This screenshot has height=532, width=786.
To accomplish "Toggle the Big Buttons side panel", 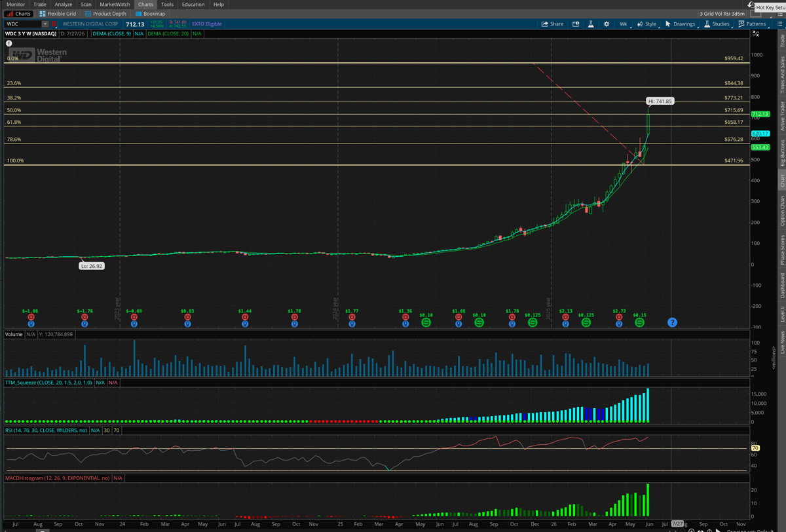I will tap(781, 153).
